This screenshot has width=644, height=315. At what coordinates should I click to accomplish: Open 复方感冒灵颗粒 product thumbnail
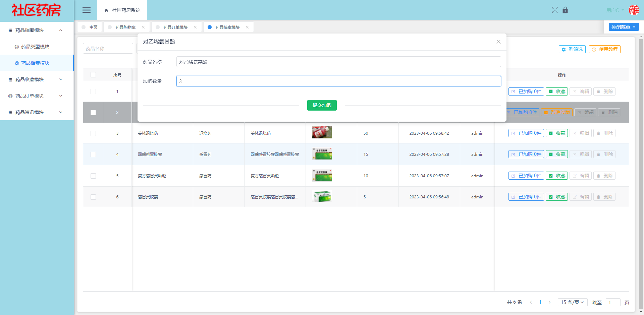[322, 175]
